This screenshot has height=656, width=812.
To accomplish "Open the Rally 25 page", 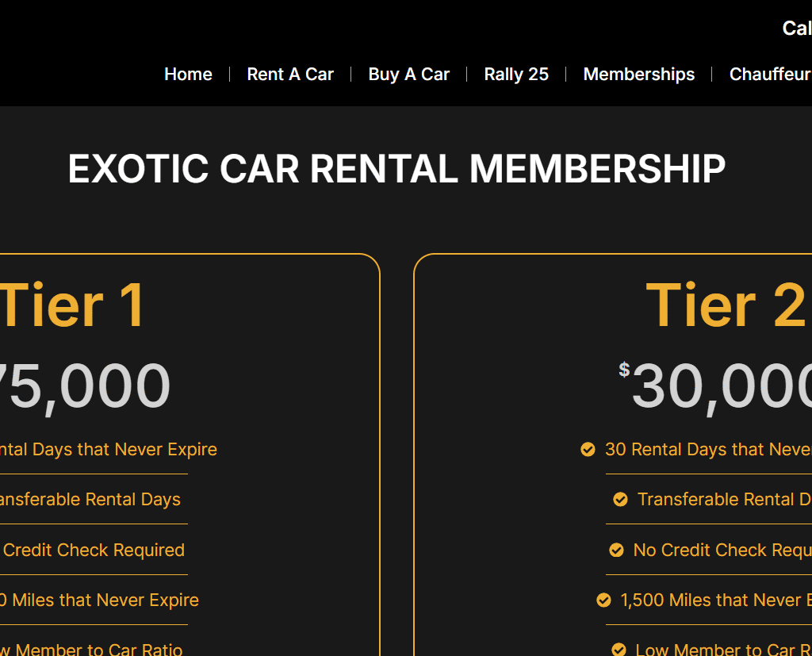I will click(x=516, y=75).
